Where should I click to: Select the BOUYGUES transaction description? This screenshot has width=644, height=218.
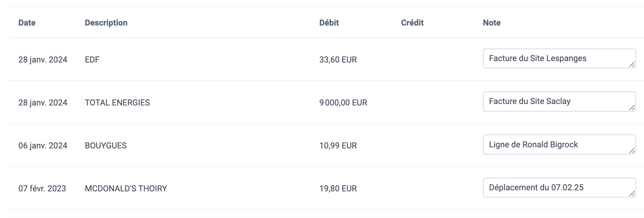click(106, 146)
